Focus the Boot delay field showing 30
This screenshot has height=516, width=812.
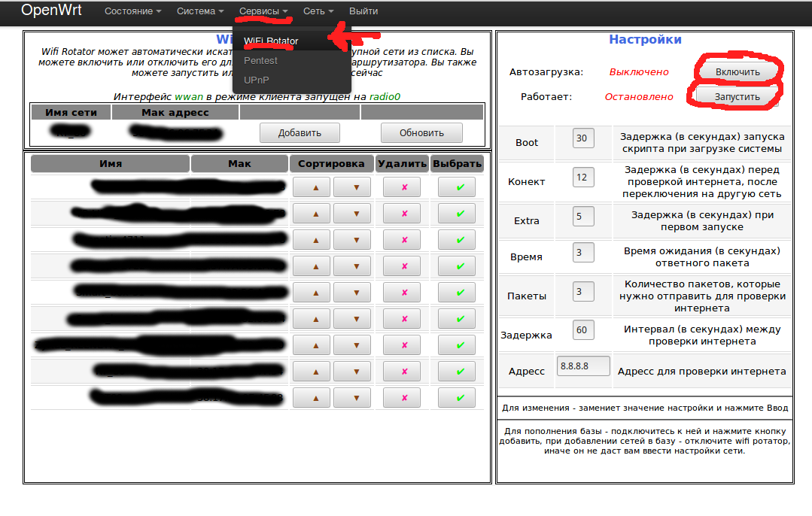tap(583, 138)
